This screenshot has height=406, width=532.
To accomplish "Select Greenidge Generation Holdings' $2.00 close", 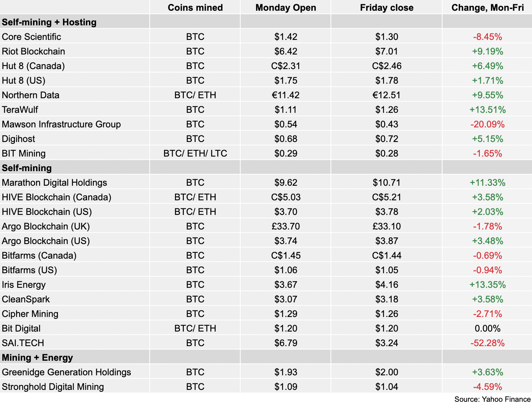I will click(x=387, y=372).
